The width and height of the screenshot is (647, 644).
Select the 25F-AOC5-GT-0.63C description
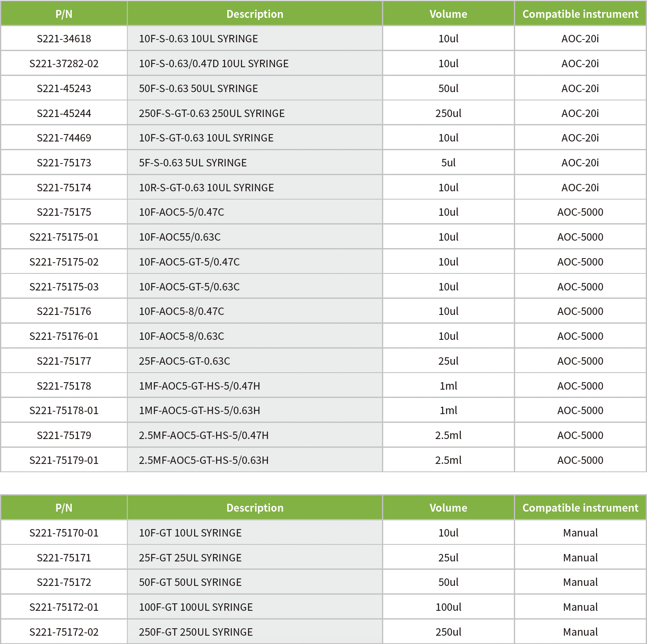185,361
